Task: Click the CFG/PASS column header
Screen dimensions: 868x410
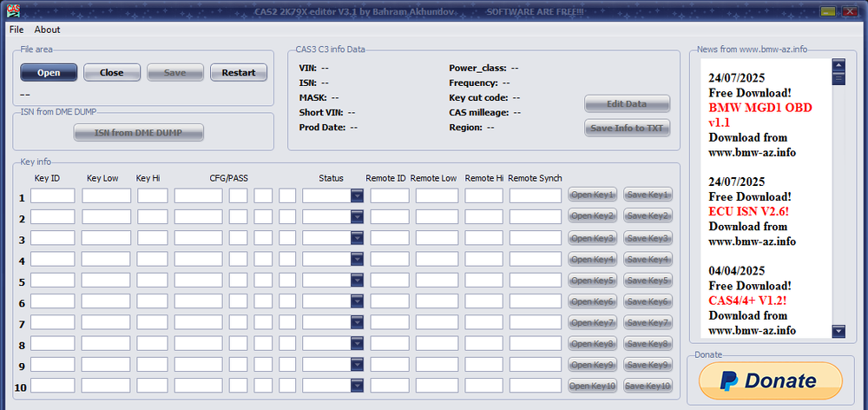Action: click(x=228, y=178)
